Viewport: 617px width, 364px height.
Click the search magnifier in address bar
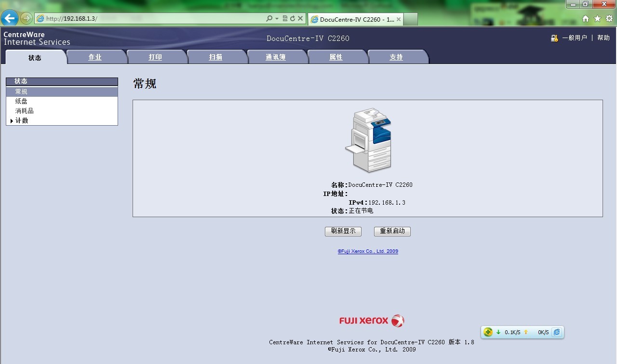[x=269, y=18]
